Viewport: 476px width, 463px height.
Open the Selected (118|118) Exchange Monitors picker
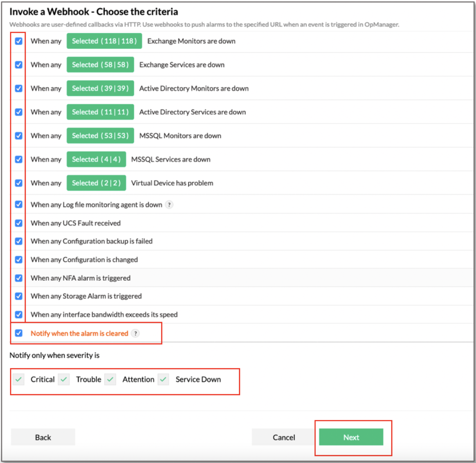click(x=104, y=41)
